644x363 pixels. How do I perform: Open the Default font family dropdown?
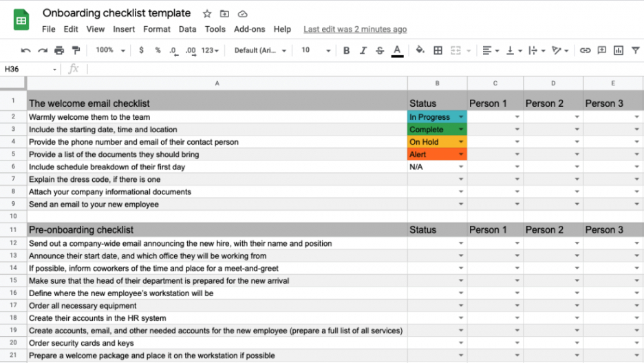(260, 50)
